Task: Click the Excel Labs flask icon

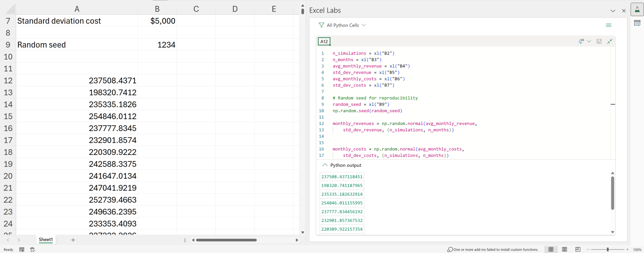Action: [637, 10]
